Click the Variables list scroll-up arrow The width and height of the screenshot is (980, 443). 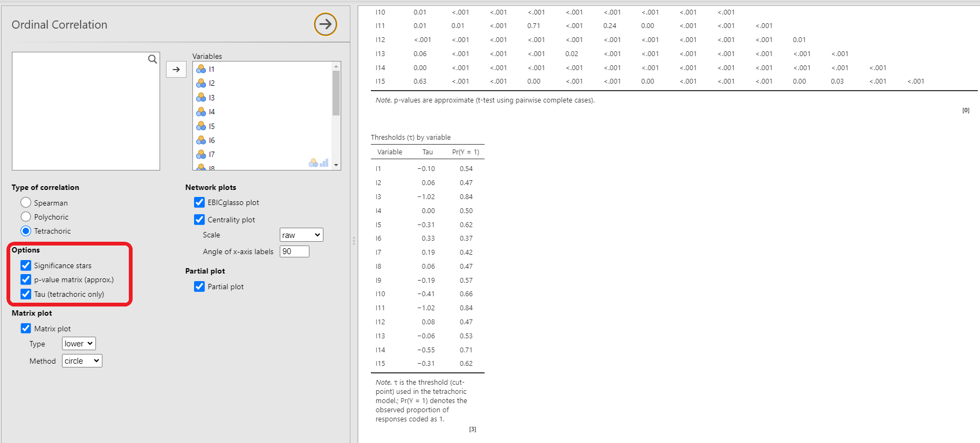(336, 66)
